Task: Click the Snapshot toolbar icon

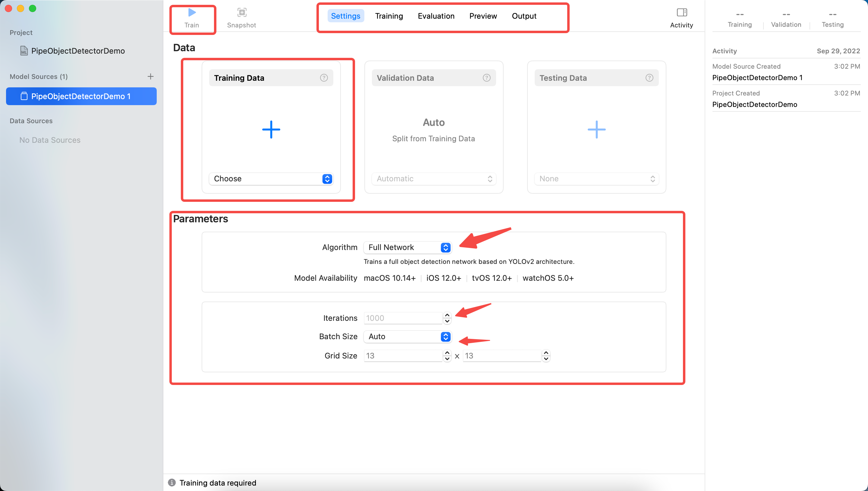Action: (241, 13)
